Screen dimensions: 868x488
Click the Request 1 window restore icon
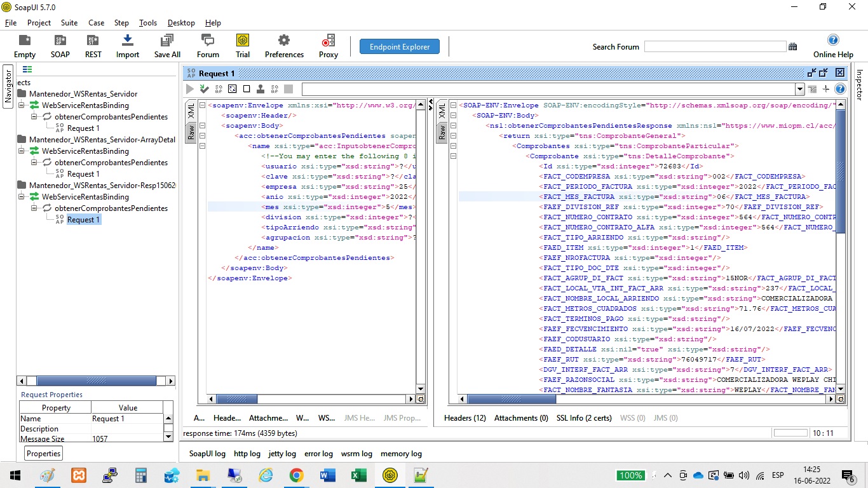click(812, 72)
